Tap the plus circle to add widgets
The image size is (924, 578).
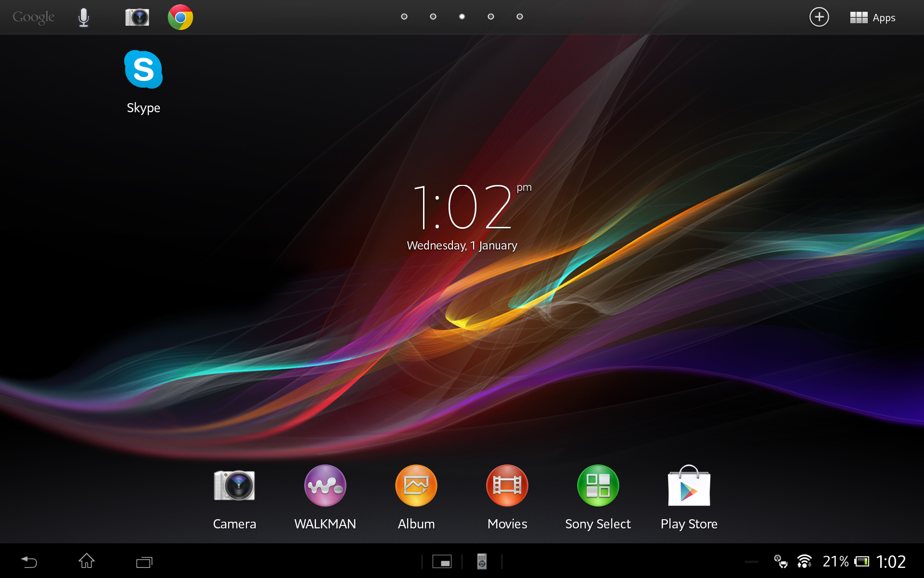(x=819, y=17)
